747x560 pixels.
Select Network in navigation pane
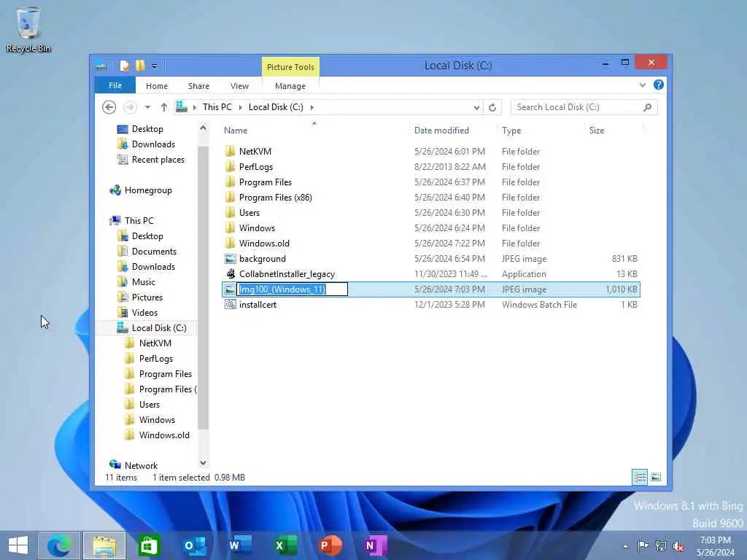point(141,465)
